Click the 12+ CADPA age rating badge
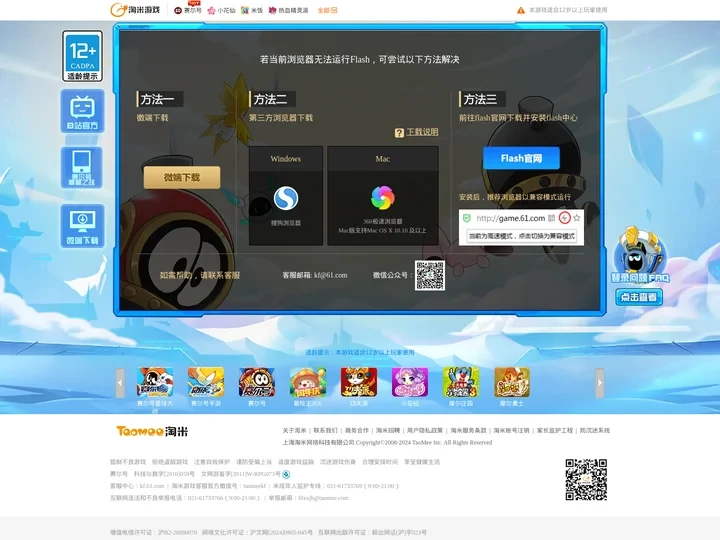This screenshot has height=540, width=720. [82, 56]
